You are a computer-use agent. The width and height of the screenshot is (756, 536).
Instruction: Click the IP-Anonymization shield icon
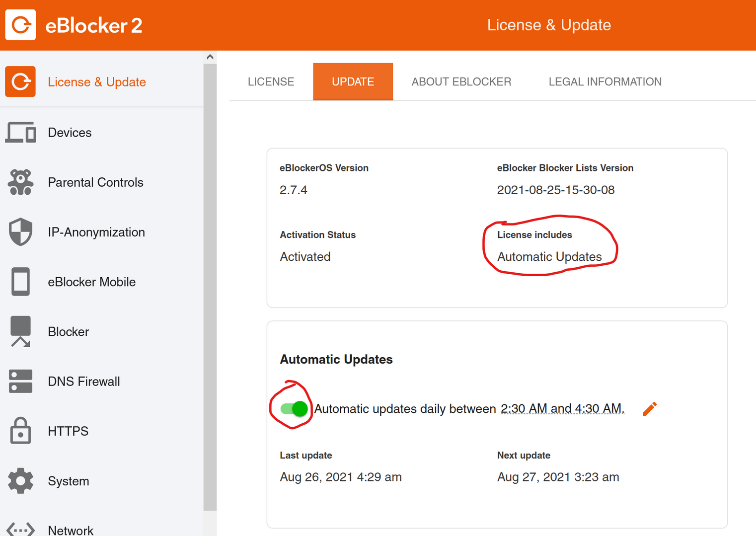20,232
